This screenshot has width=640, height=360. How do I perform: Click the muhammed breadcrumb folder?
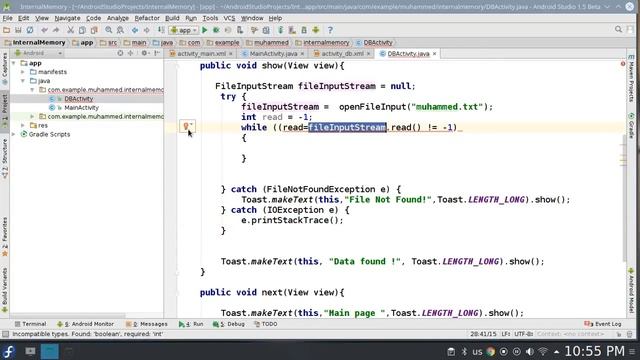click(268, 42)
